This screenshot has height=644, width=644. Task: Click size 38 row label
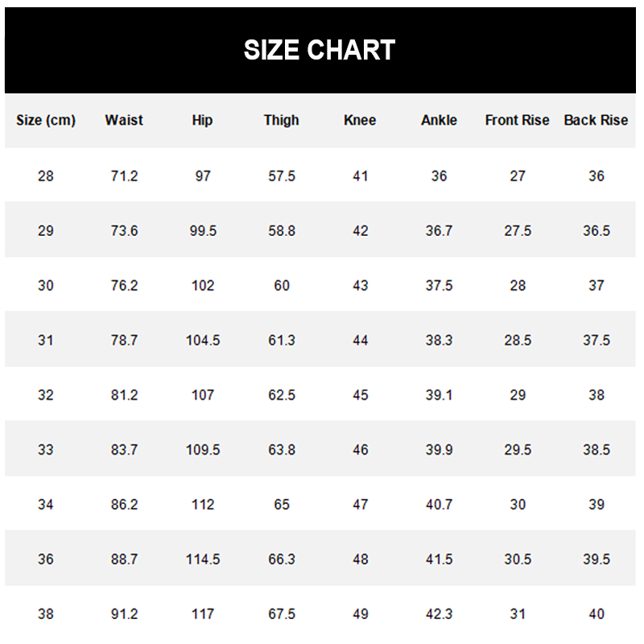pyautogui.click(x=46, y=614)
